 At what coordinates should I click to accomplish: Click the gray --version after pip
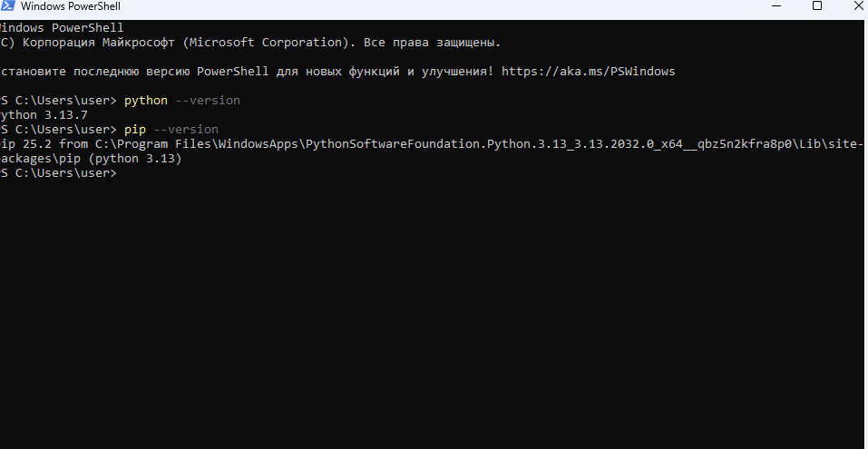tap(186, 130)
